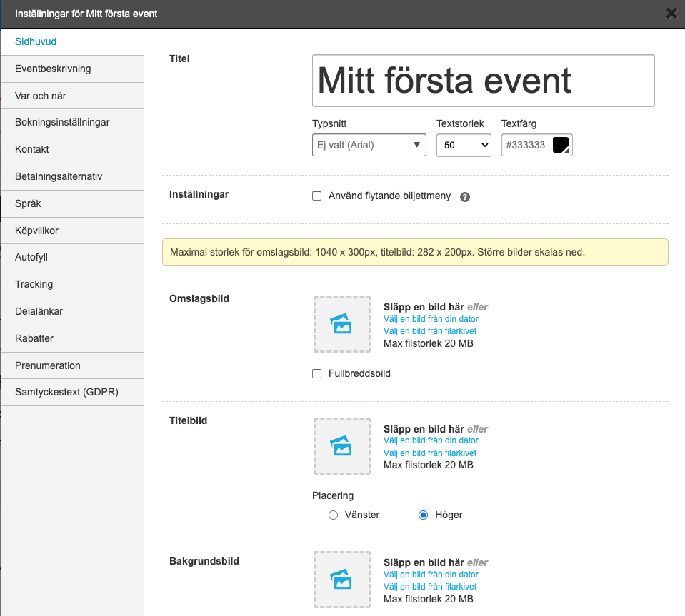The width and height of the screenshot is (685, 616).
Task: Click the black Textfärg color swatch
Action: click(561, 145)
